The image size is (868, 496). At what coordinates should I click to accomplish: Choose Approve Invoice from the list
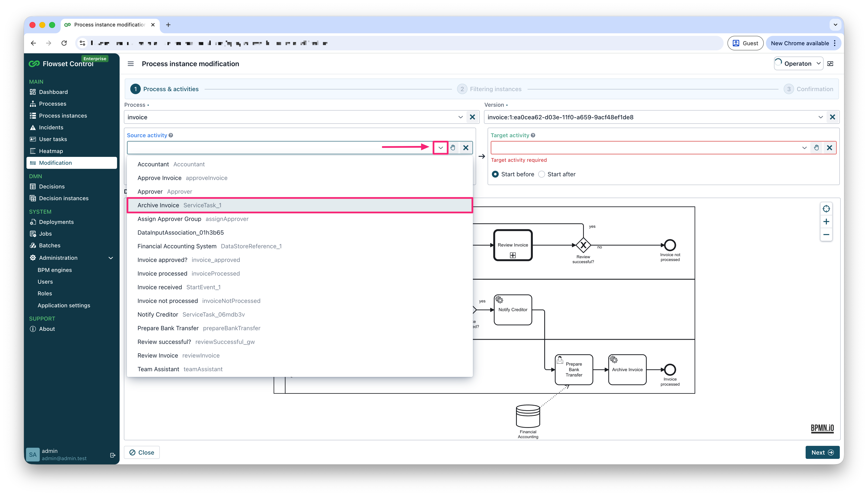300,178
